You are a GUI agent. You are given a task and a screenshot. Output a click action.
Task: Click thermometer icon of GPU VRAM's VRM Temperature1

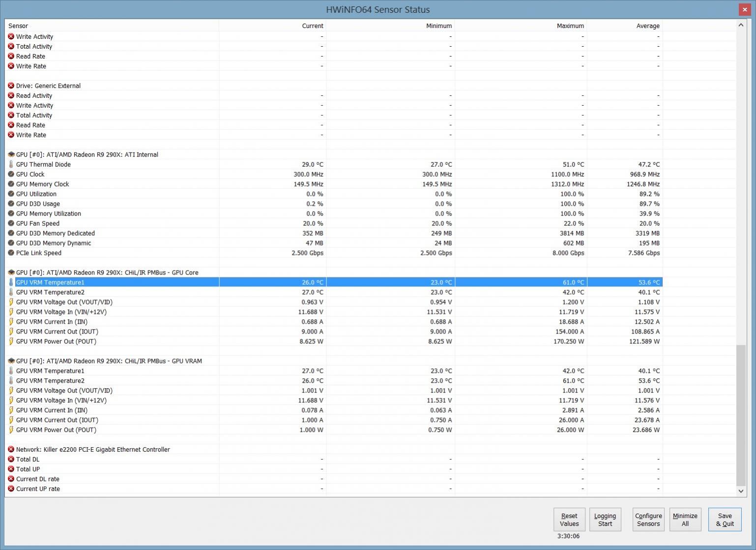click(x=11, y=371)
